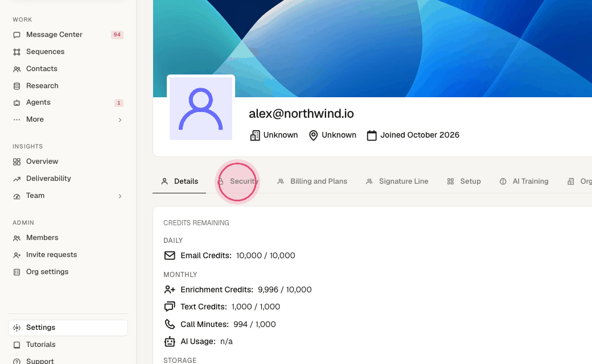
Task: Open the AI Training tab
Action: (x=524, y=181)
